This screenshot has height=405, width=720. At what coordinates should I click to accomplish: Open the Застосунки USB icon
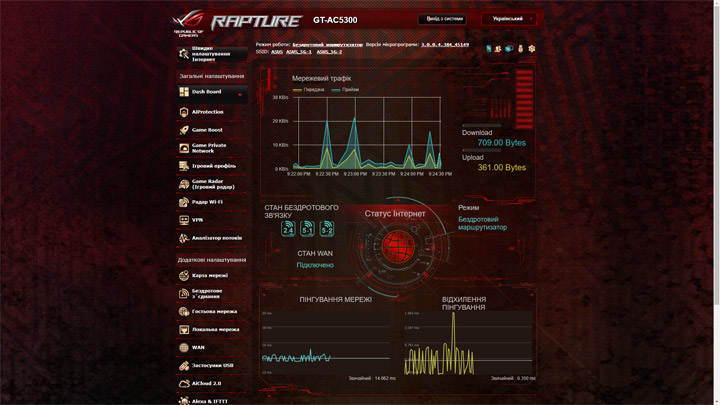click(184, 366)
